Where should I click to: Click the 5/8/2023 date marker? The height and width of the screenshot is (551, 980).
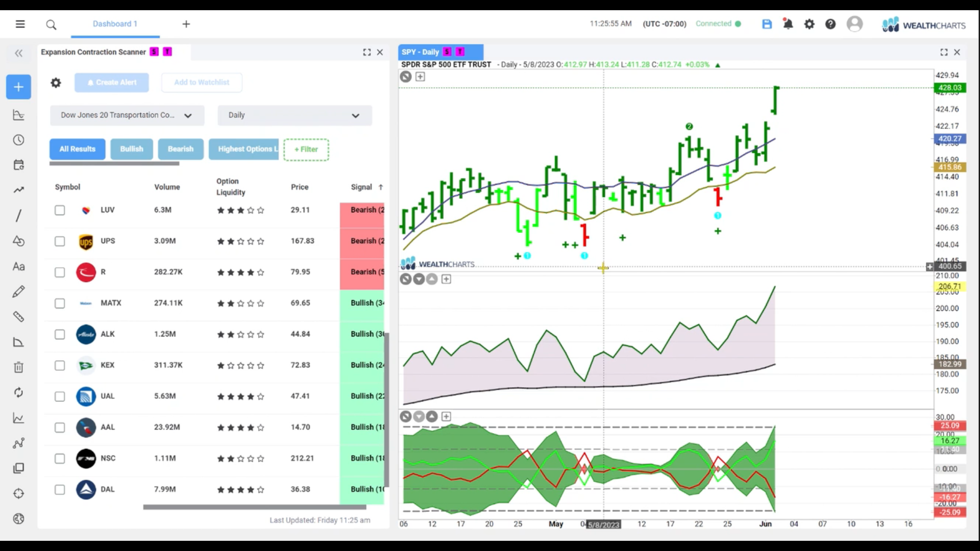(x=603, y=524)
